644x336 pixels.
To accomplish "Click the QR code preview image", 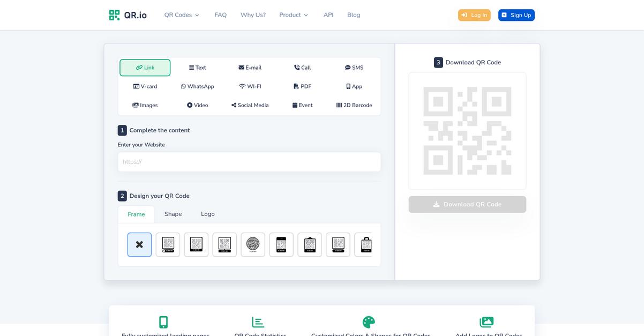I will click(x=467, y=131).
